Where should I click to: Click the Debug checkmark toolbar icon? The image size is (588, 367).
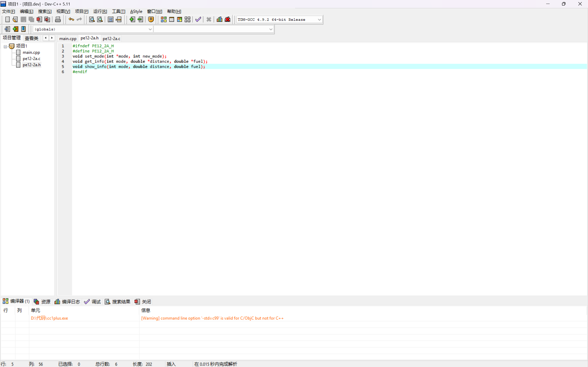198,20
